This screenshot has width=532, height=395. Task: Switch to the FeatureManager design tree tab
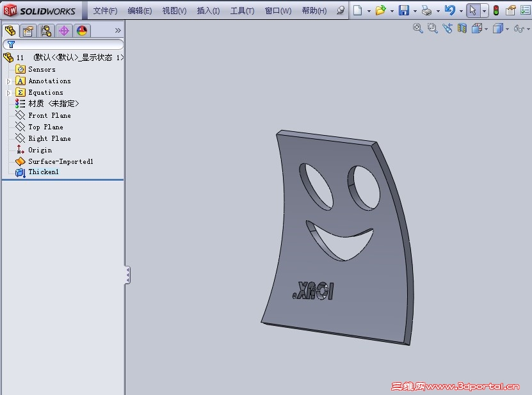pos(10,31)
